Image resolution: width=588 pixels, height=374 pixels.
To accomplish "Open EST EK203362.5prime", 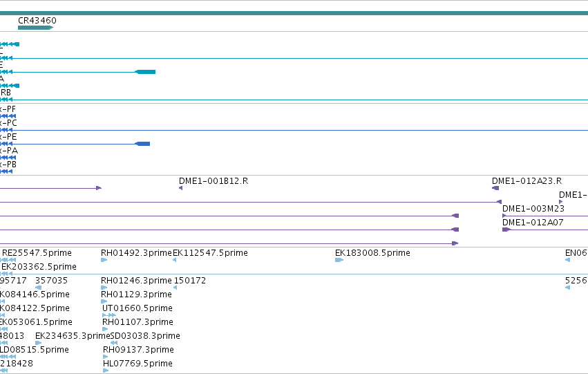I will 39,267.
